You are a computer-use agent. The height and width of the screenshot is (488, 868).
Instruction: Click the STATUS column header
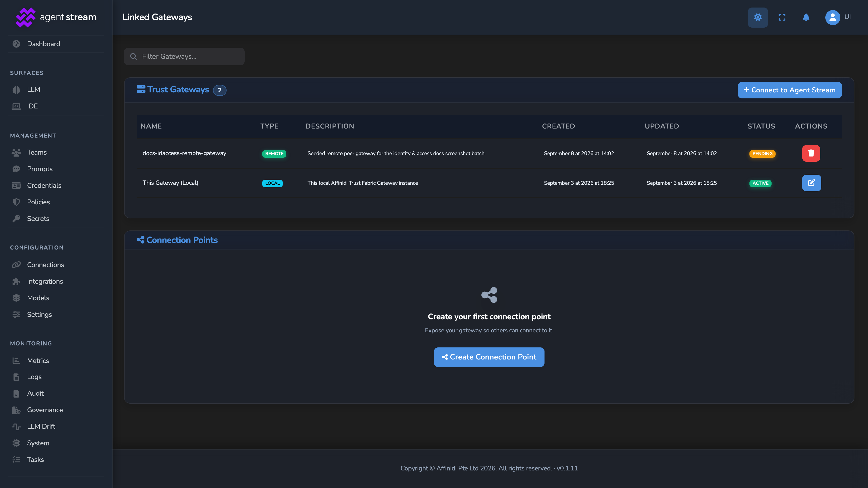[761, 126]
